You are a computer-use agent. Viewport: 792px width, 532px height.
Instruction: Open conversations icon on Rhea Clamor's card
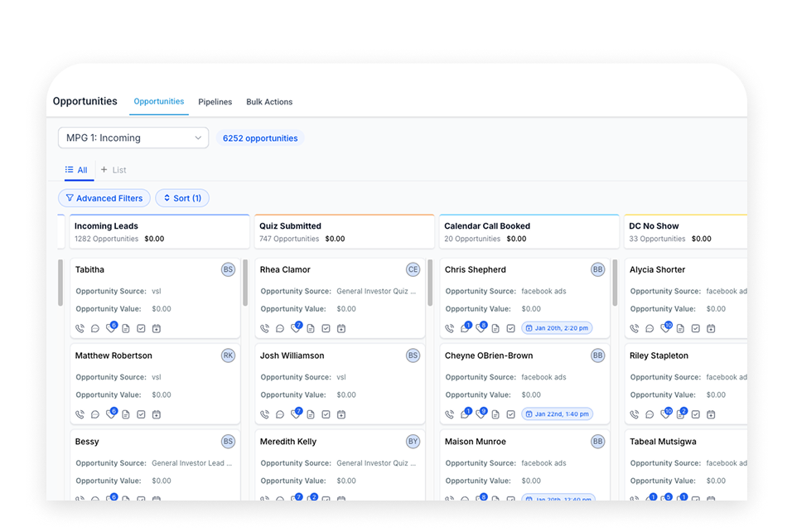(x=280, y=329)
